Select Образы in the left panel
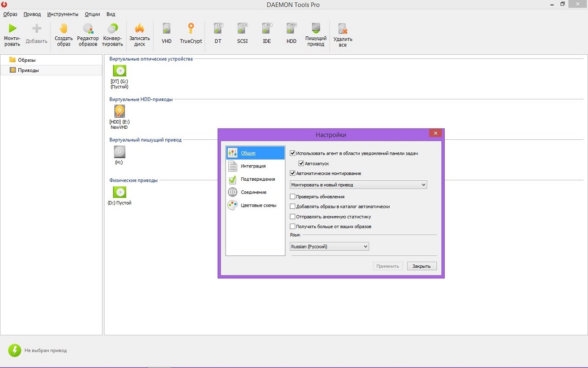 (27, 60)
